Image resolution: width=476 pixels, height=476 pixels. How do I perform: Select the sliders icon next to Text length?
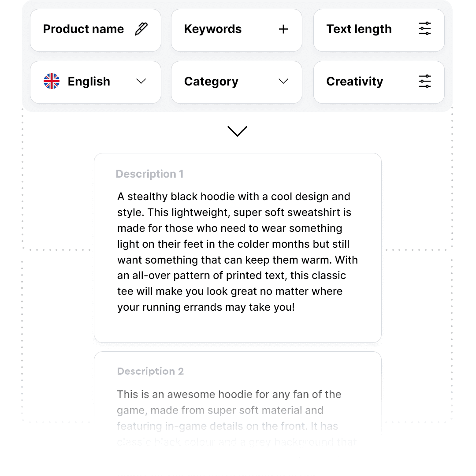424,28
